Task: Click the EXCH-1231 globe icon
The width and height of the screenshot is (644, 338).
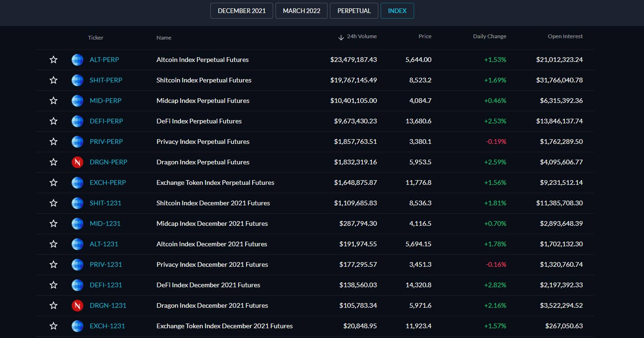Action: (77, 326)
